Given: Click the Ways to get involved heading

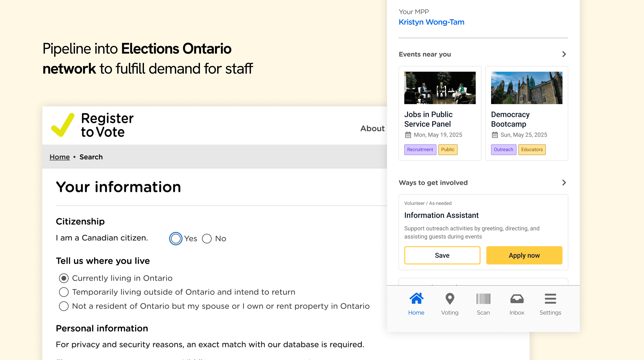Looking at the screenshot, I should tap(433, 183).
